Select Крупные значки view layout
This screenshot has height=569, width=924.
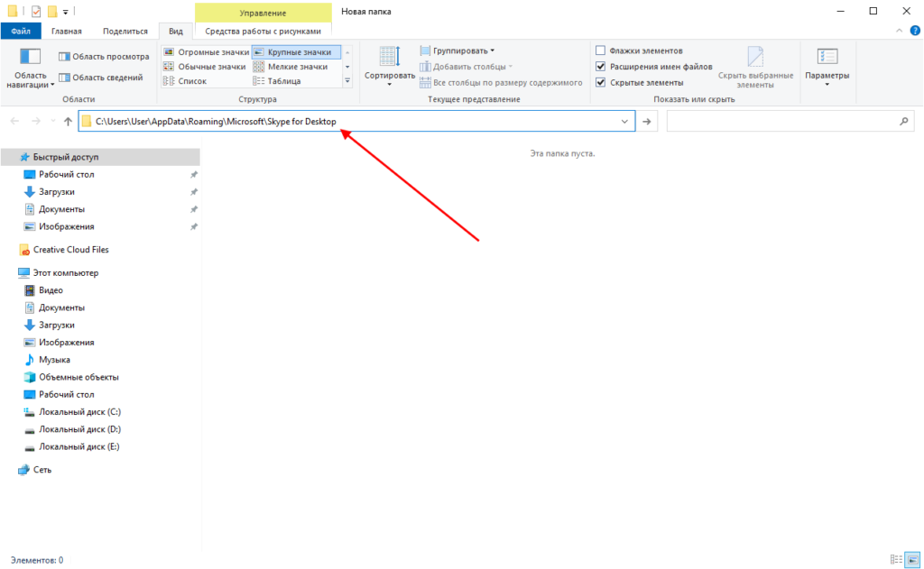click(x=296, y=51)
